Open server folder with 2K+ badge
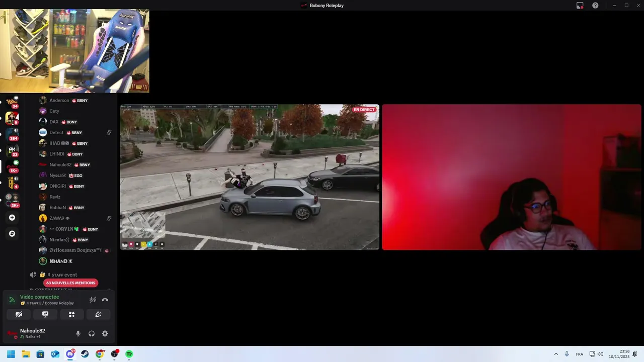The height and width of the screenshot is (362, 644). pyautogui.click(x=12, y=200)
